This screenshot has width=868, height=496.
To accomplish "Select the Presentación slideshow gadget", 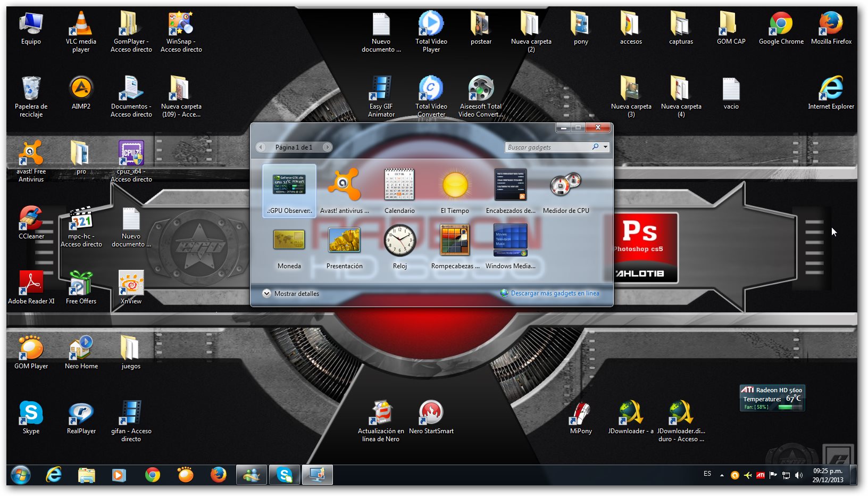I will tap(344, 247).
